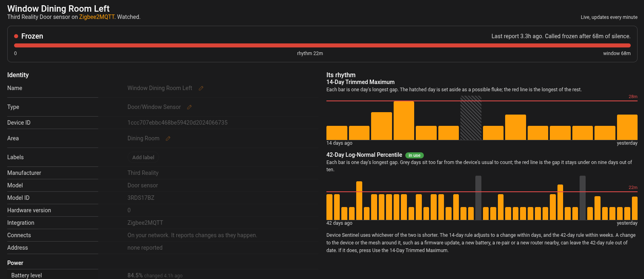Click the 22m red line label

coord(633,187)
